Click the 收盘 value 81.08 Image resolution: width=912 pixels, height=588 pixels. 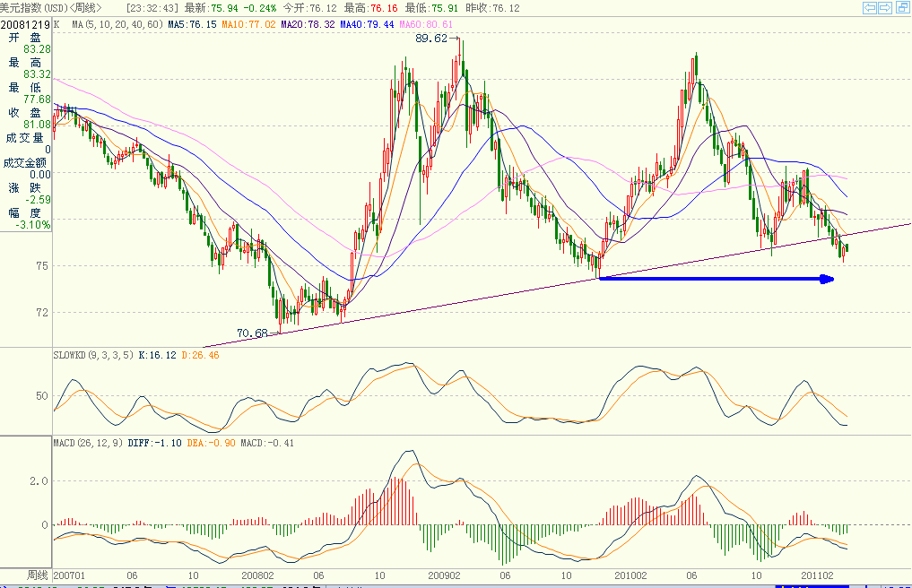tap(38, 125)
